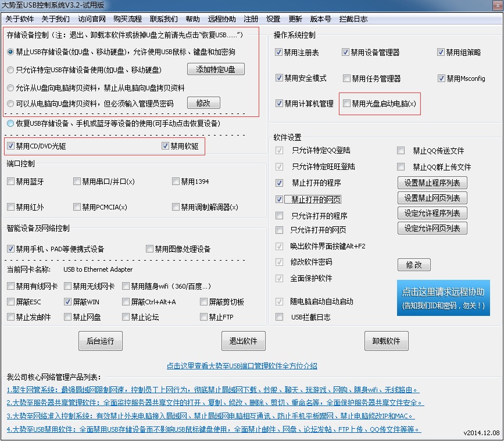Open the 拦截日志 menu

pyautogui.click(x=352, y=19)
